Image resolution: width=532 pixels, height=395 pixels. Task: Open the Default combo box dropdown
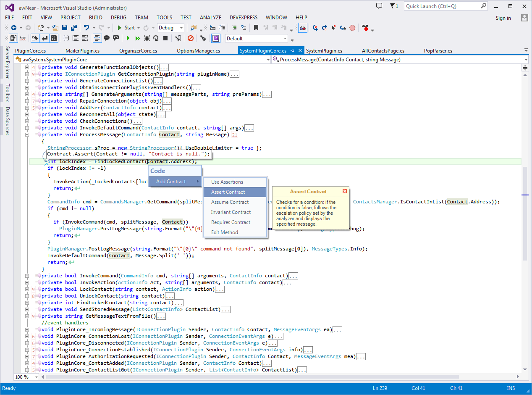285,38
